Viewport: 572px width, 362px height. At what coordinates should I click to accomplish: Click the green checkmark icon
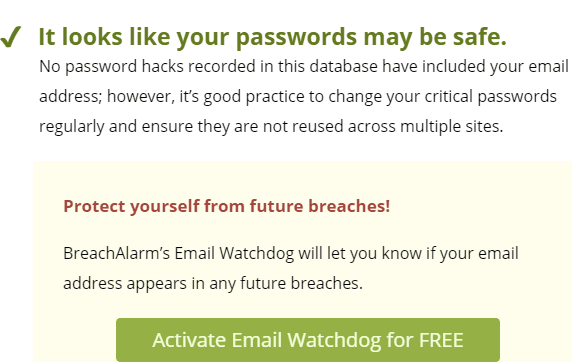point(11,37)
